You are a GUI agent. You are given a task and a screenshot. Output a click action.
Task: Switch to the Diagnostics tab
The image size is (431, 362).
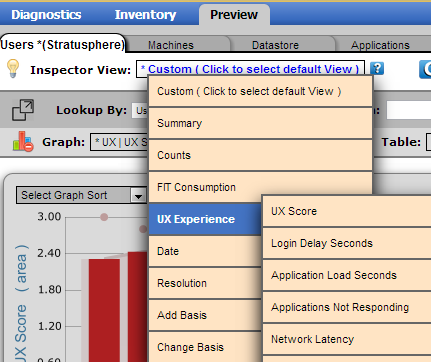(46, 15)
